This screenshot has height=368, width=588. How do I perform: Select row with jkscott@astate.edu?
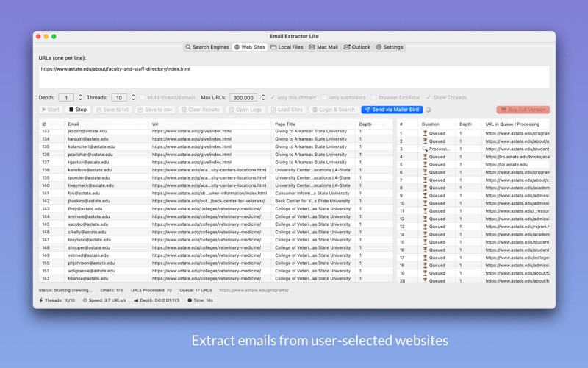pos(215,131)
